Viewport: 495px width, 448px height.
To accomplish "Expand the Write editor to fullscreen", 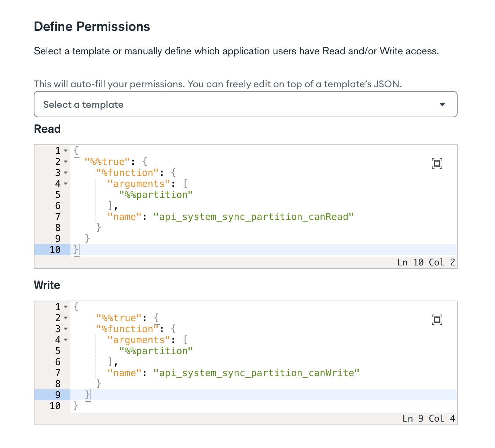I will click(437, 320).
